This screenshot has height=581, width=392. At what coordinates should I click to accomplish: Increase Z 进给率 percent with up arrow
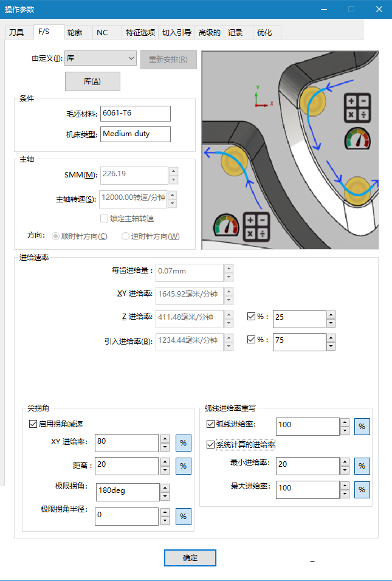[x=331, y=315]
